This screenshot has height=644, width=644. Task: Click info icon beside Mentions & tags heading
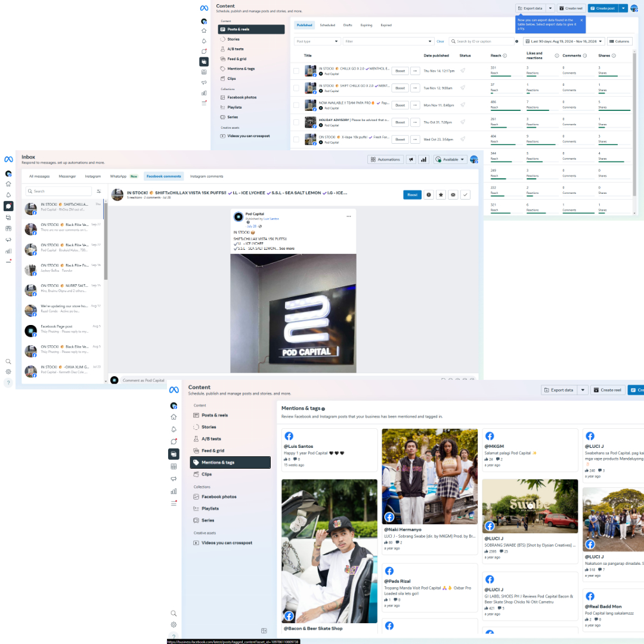point(323,409)
